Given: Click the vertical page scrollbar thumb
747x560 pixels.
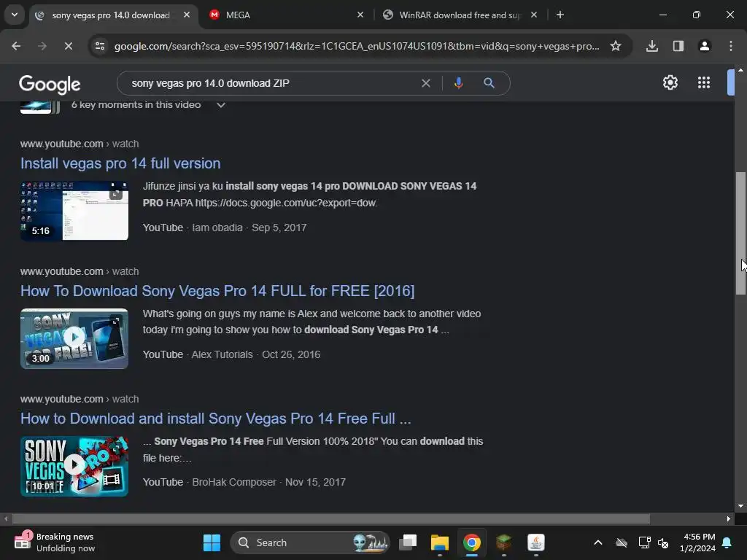Looking at the screenshot, I should coord(741,233).
